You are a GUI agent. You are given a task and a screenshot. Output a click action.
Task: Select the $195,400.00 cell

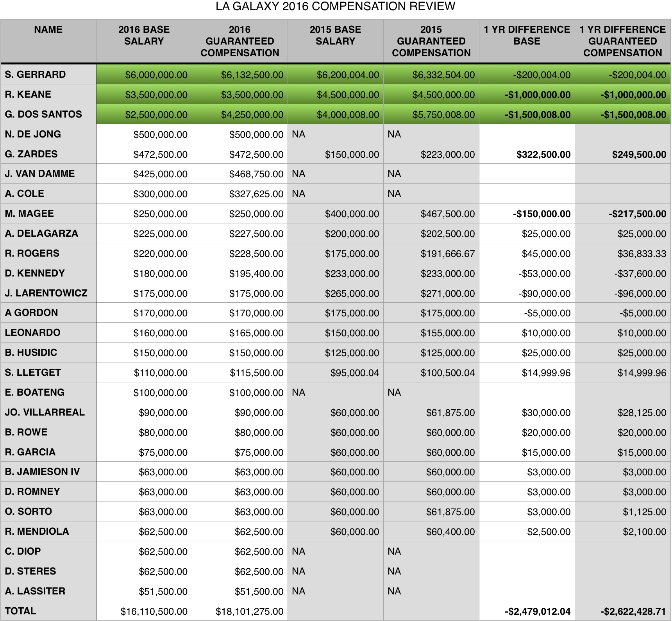pyautogui.click(x=240, y=273)
